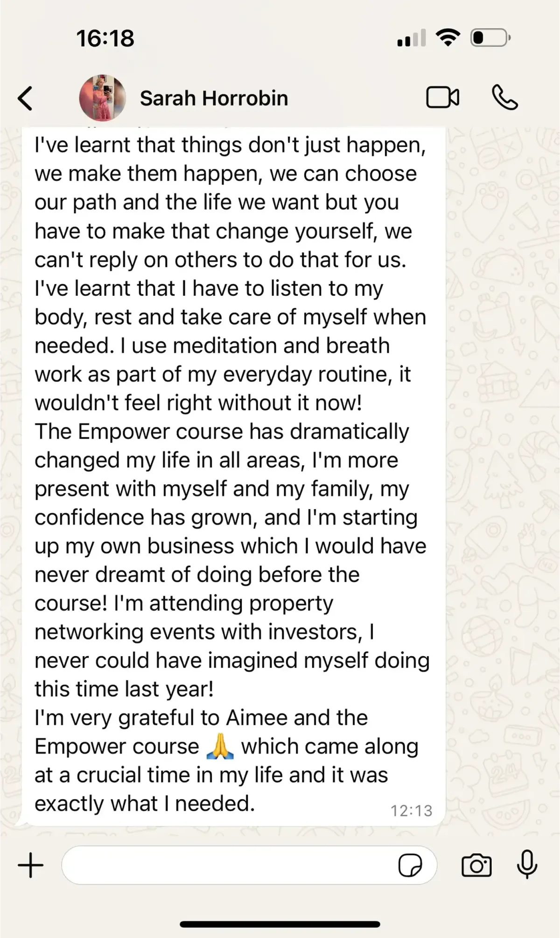Image resolution: width=560 pixels, height=938 pixels.
Task: Tap the Sarah Horrobin contact name
Action: coord(214,98)
